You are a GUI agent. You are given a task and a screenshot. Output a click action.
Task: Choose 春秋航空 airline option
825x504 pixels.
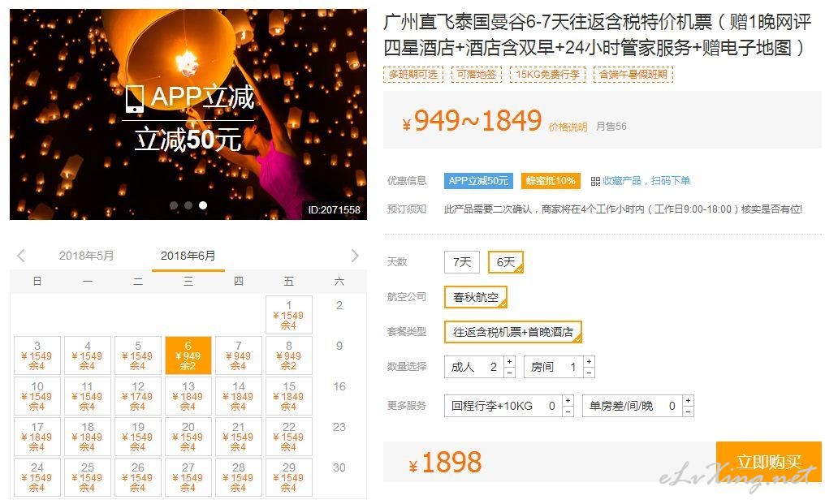pyautogui.click(x=476, y=297)
